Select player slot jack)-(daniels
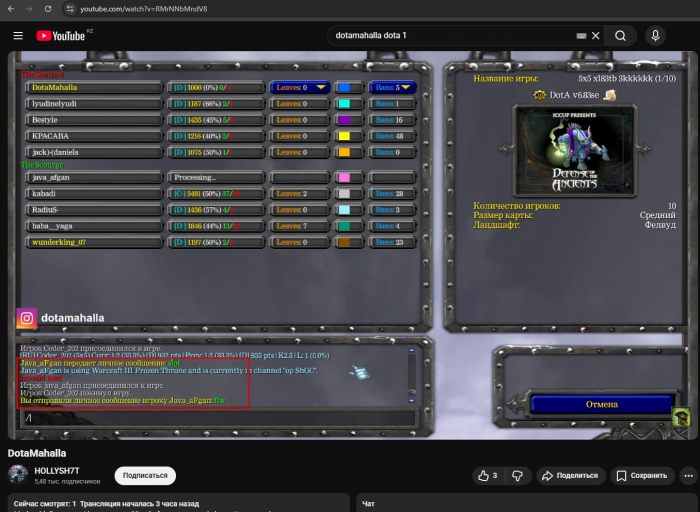This screenshot has height=512, width=700. [94, 152]
